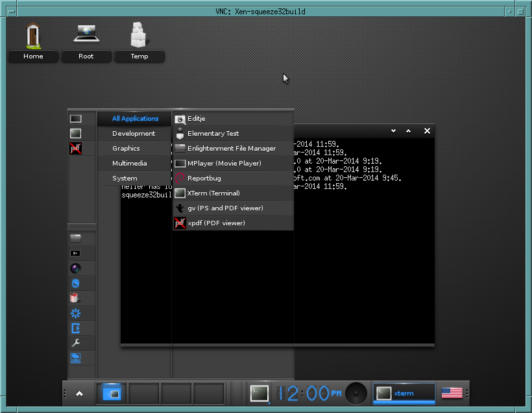Toggle the taskbar expand arrow on the left
532x413 pixels.
79,393
